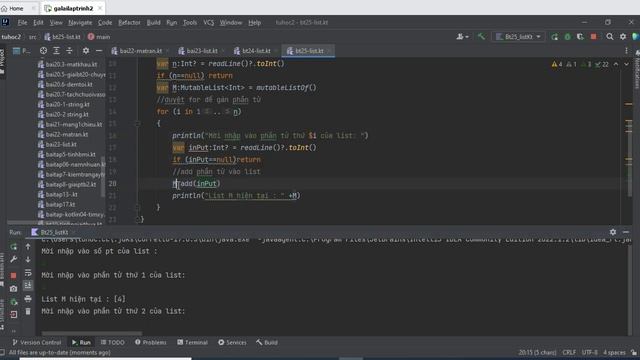Toggle scroll to end in console
Viewport: 640px width, 360px height.
[x=28, y=285]
